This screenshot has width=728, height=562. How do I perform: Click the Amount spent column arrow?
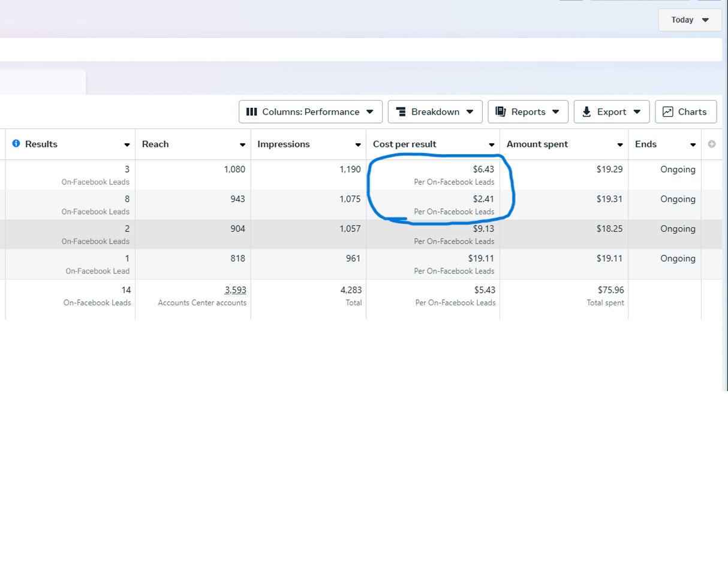[x=620, y=145]
